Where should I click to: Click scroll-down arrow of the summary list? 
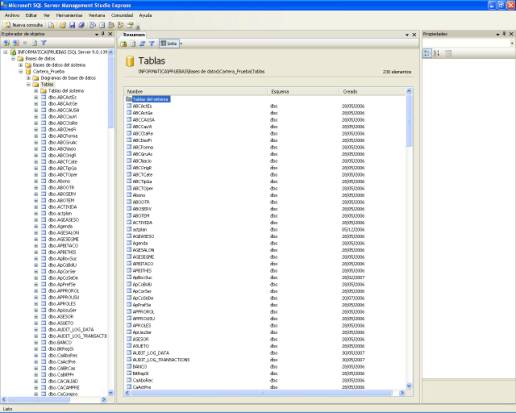pyautogui.click(x=409, y=386)
